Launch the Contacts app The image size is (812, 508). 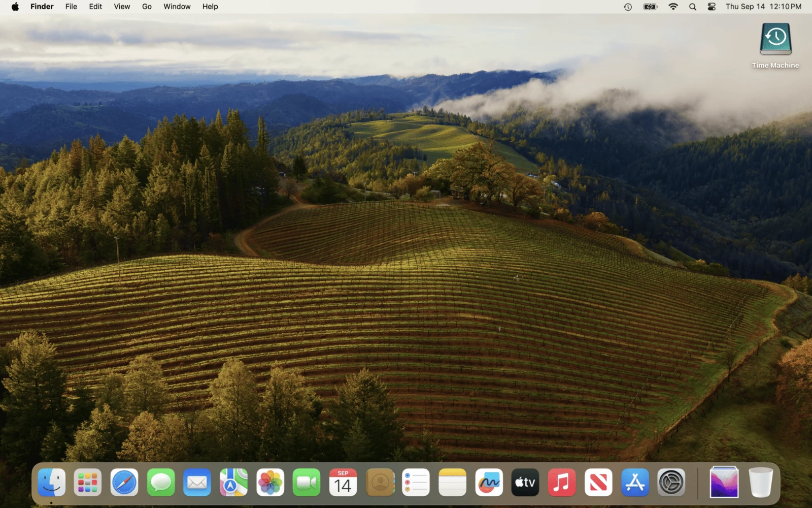point(380,483)
